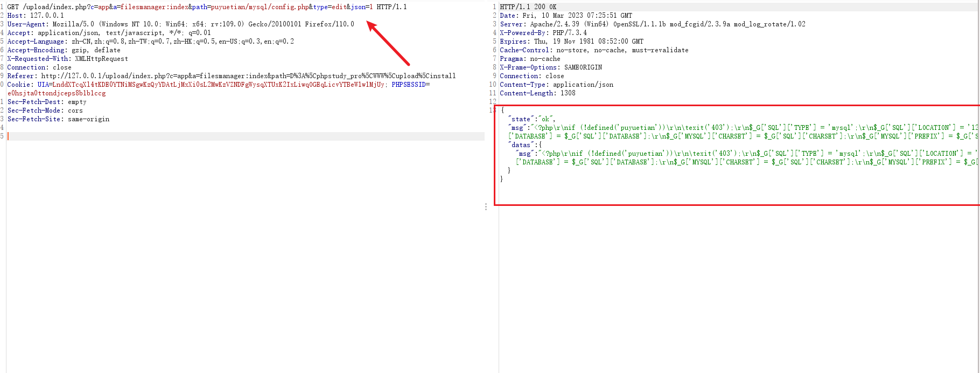
Task: Select the Content-Length: 1308 header
Action: tap(537, 93)
